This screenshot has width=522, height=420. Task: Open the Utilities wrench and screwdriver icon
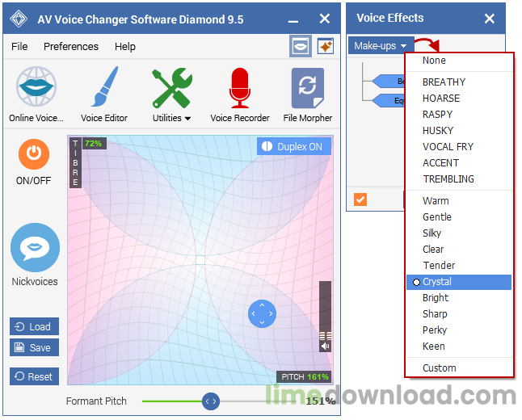(x=172, y=88)
